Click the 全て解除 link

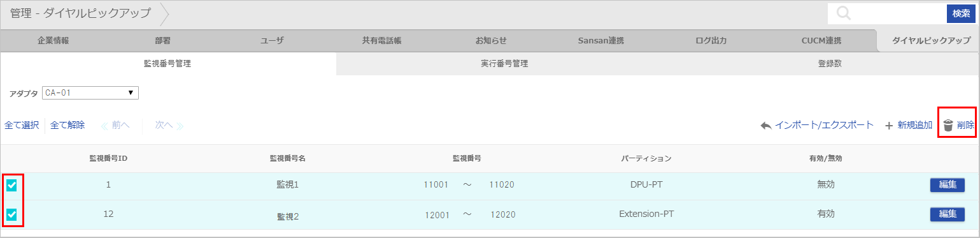point(67,125)
